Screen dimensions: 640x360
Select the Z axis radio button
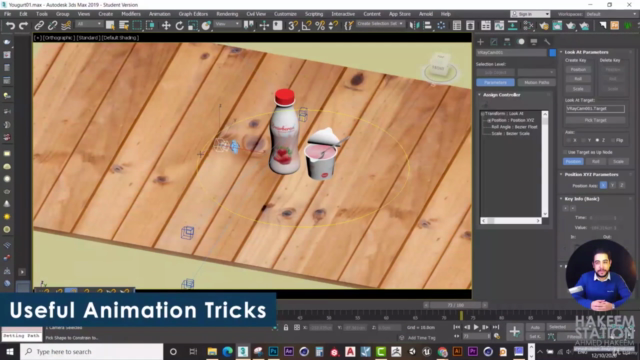pyautogui.click(x=598, y=140)
